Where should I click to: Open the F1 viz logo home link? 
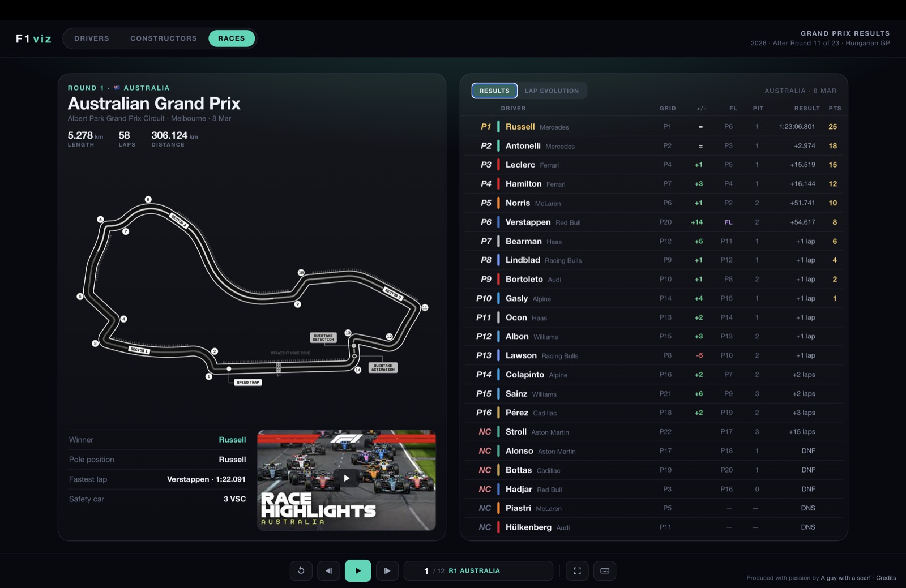click(34, 38)
